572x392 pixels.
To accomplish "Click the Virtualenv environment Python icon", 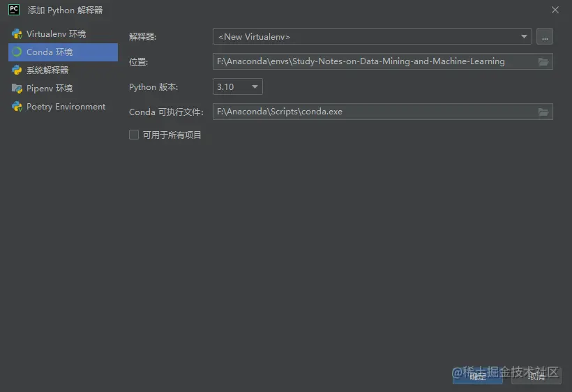I will [17, 34].
